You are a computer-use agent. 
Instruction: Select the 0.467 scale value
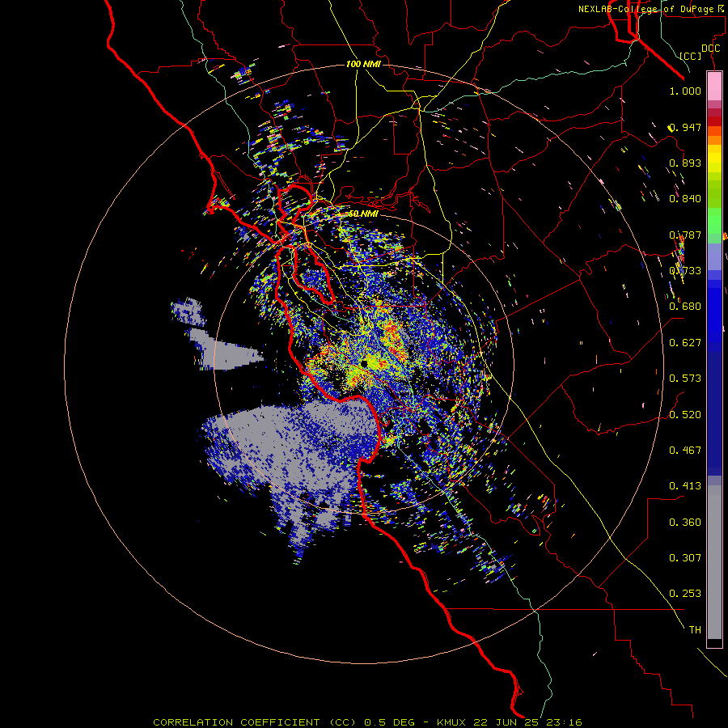[x=685, y=451]
